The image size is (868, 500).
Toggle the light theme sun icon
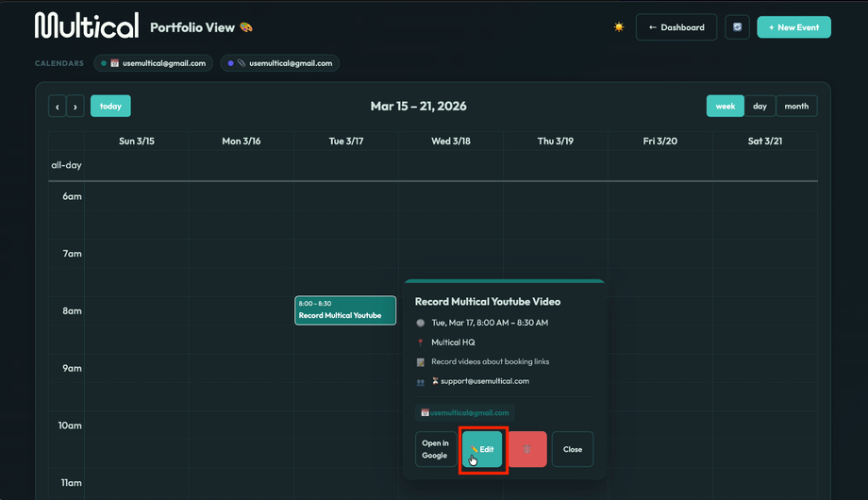point(619,27)
